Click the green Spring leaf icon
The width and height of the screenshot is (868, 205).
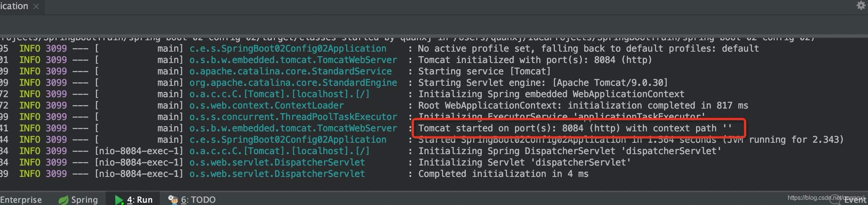coord(64,200)
